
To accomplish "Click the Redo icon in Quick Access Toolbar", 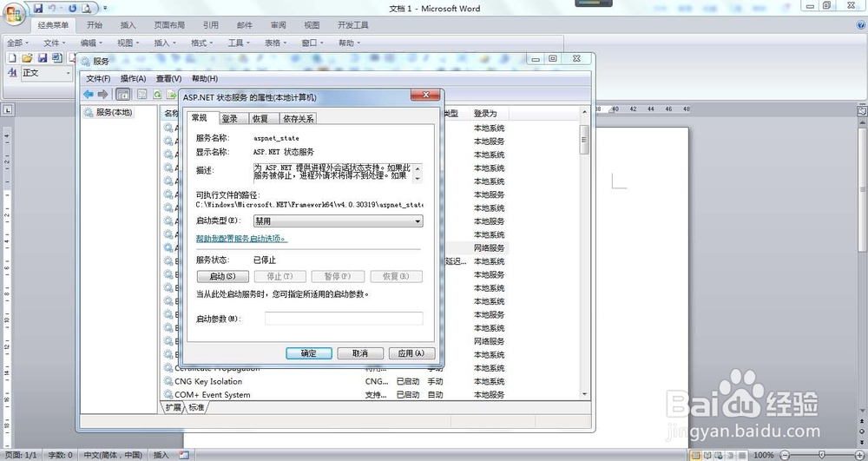I will pos(73,9).
